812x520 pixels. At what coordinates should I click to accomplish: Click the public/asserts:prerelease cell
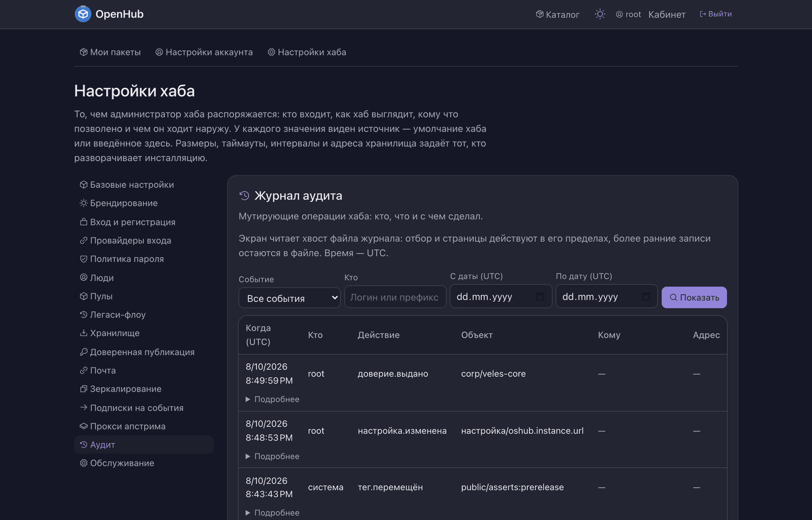point(512,487)
